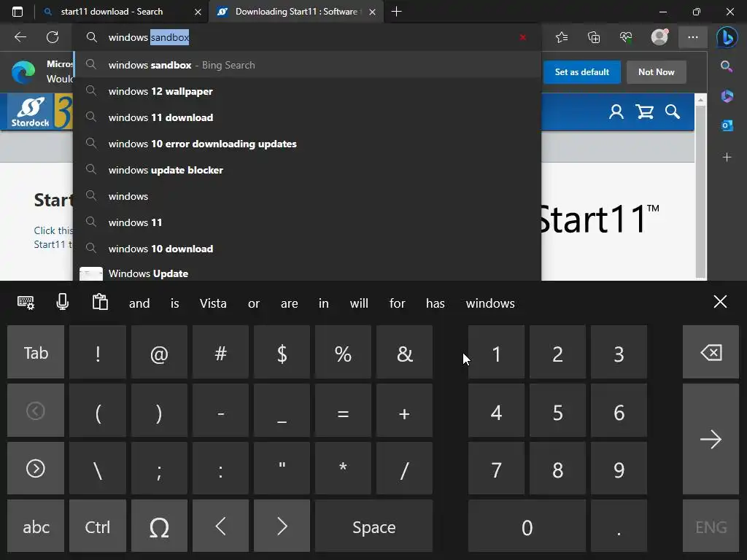The width and height of the screenshot is (747, 560).
Task: Insert the windows word prediction
Action: [x=490, y=303]
